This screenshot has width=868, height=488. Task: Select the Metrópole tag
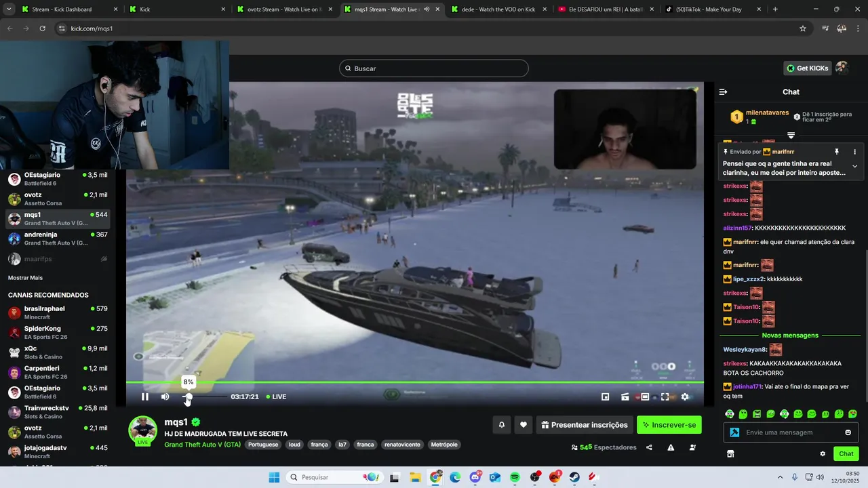point(444,445)
